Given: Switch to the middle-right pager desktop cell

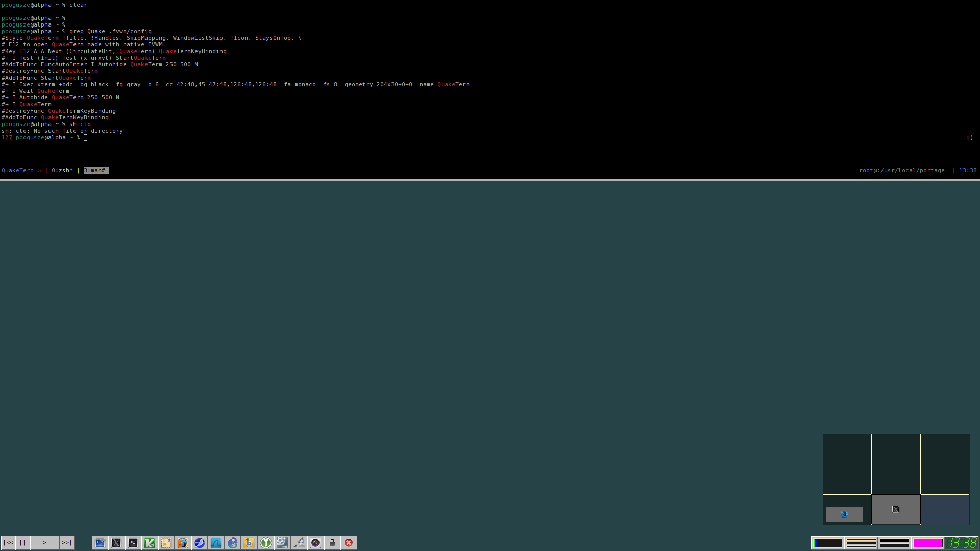Looking at the screenshot, I should pos(945,479).
